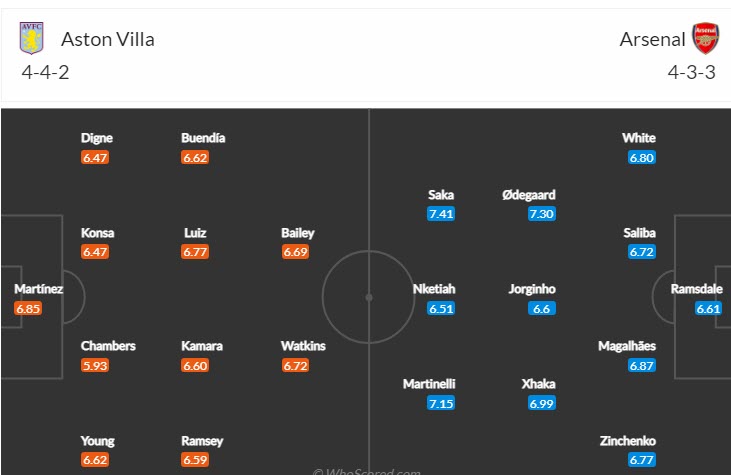Click the Arsenal club crest

tap(705, 39)
